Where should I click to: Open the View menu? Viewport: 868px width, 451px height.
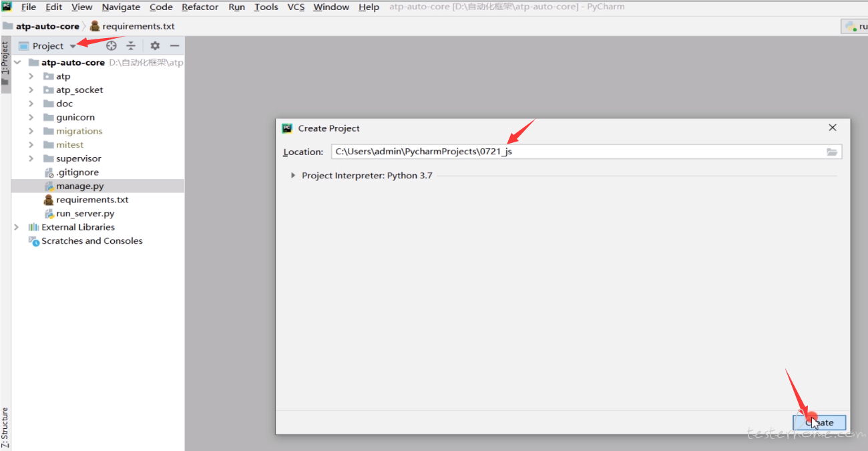pyautogui.click(x=81, y=7)
